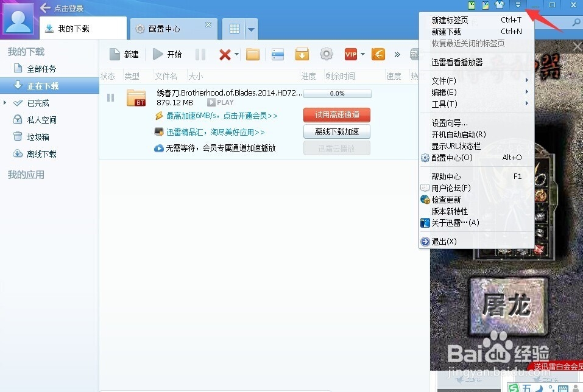This screenshot has height=392, width=583.
Task: Open 垃圾箱 in the sidebar
Action: pyautogui.click(x=50, y=137)
